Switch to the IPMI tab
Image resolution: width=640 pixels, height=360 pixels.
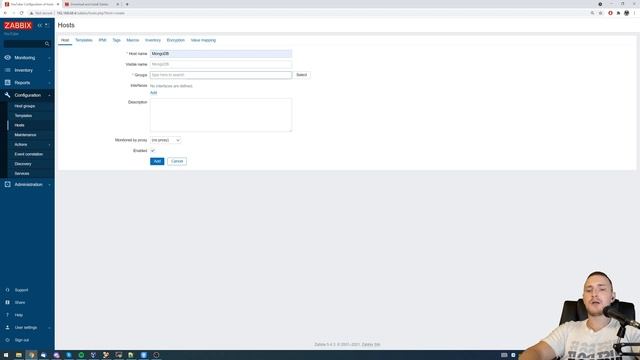click(102, 40)
